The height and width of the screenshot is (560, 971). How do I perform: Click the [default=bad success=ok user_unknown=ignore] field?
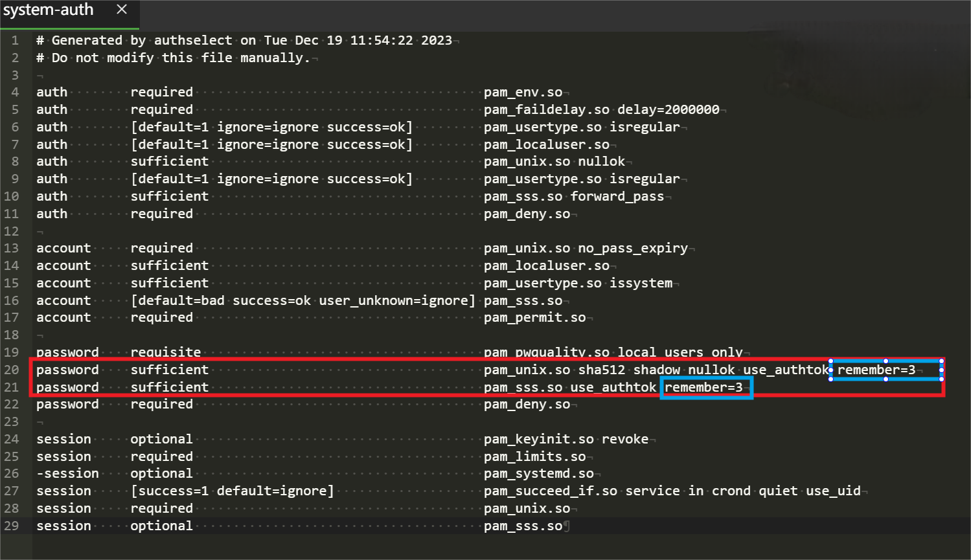pos(303,300)
